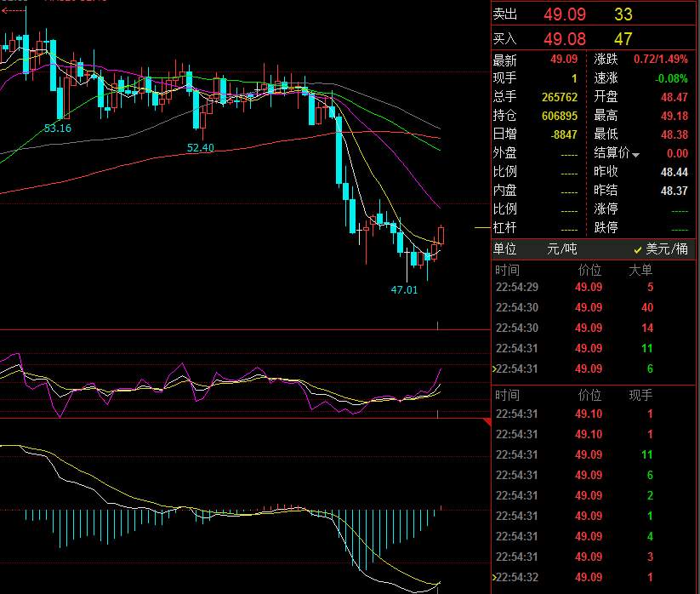Click the 现手 column header in tick list
Image resolution: width=700 pixels, height=594 pixels.
pyautogui.click(x=640, y=395)
